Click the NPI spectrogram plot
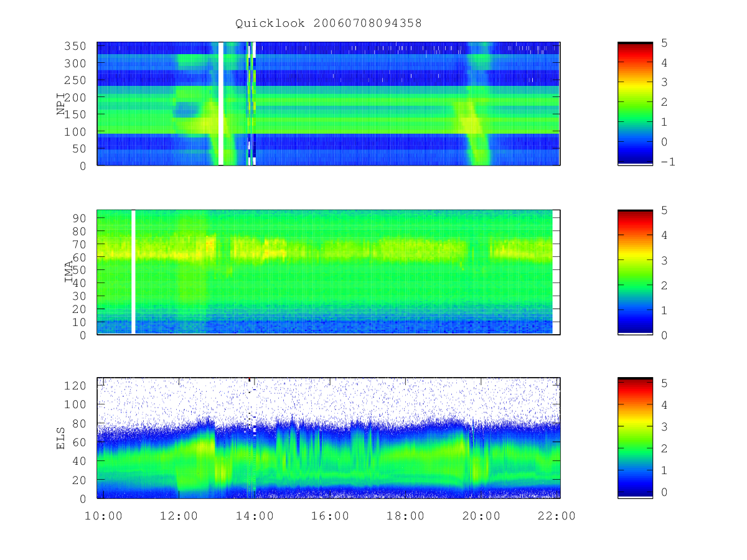Screen dimensions: 747x560 point(329,103)
